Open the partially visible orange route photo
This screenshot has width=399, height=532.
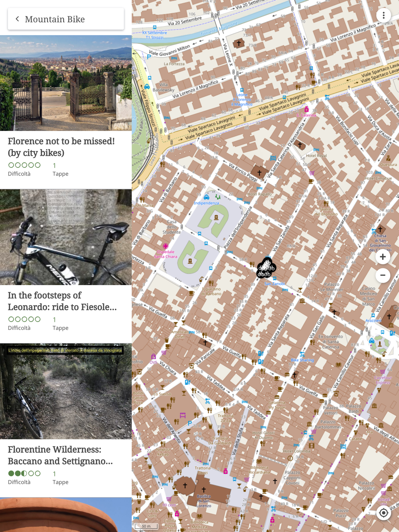(66, 514)
